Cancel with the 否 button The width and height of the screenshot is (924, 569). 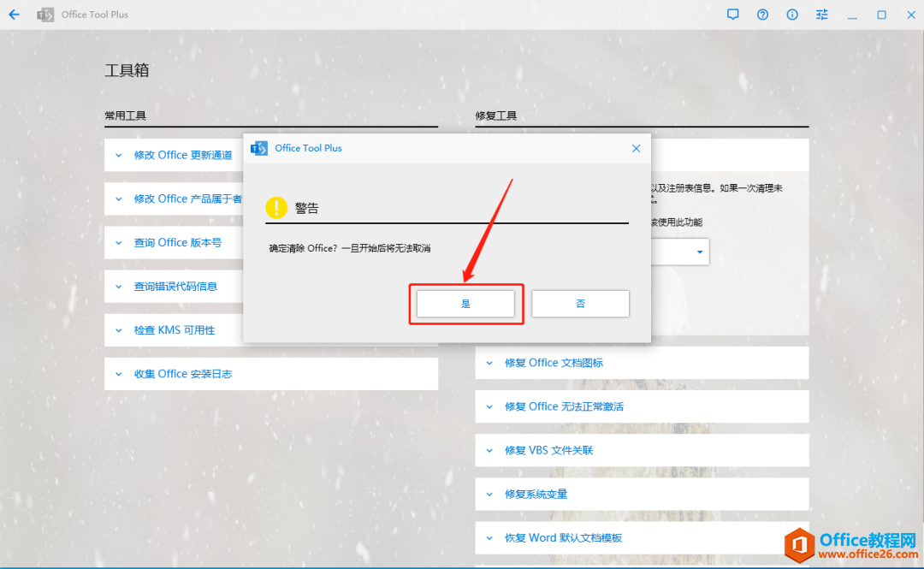[x=580, y=304]
